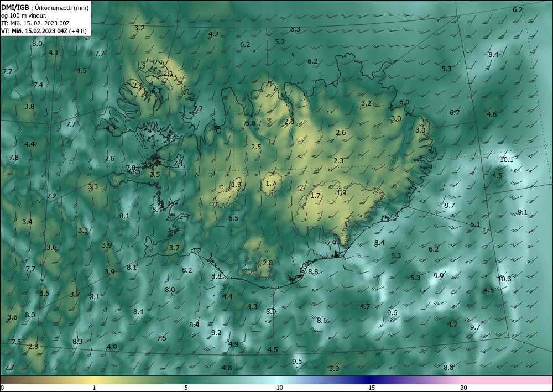Screen dimensions: 553x392
Task: Pick the 5.2 value label
Action: [280, 41]
